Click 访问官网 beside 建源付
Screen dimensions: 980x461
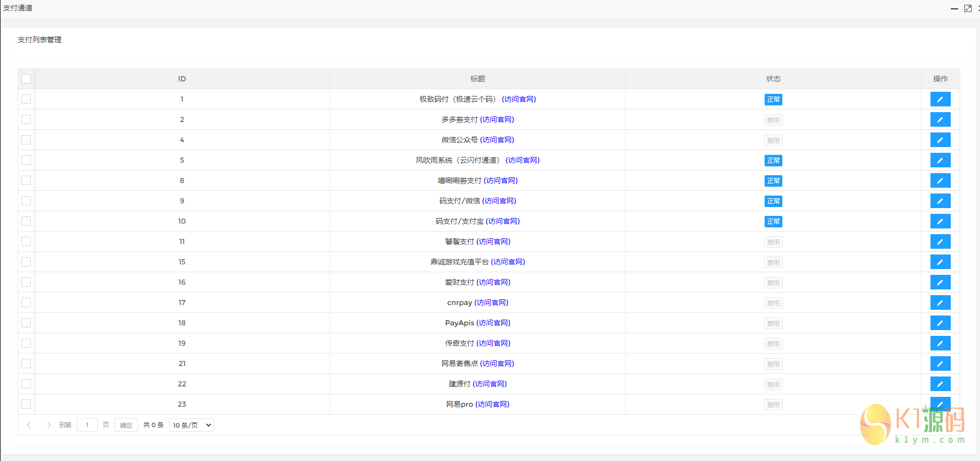click(x=490, y=384)
